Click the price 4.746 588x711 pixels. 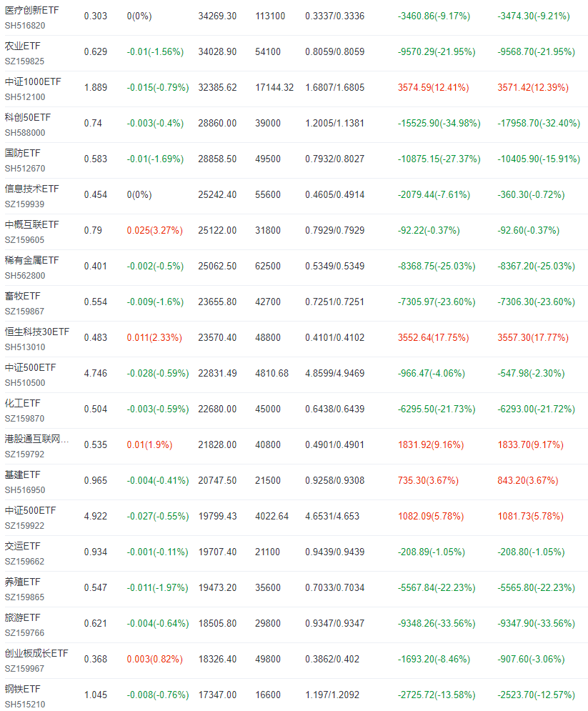click(96, 374)
